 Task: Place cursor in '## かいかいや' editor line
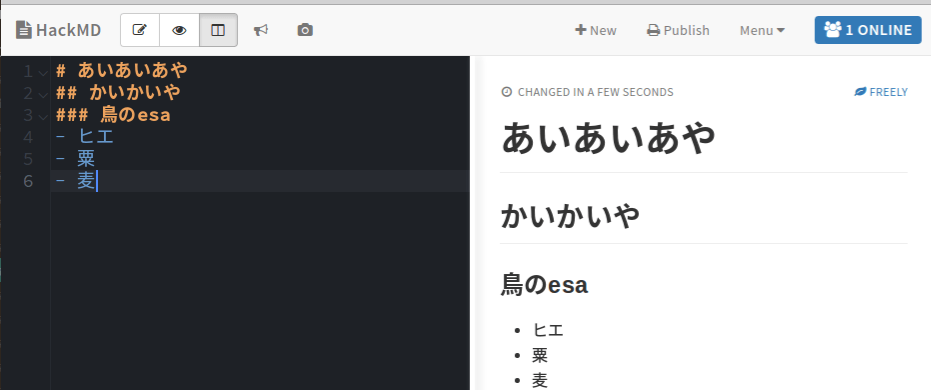tap(118, 93)
